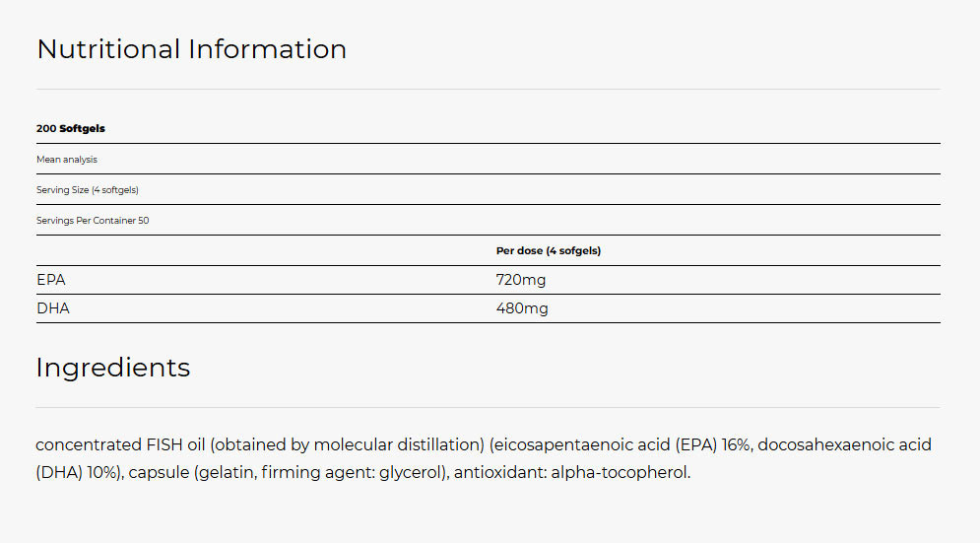Click the Per dose (4 sofgels) column header
This screenshot has width=980, height=543.
click(549, 251)
